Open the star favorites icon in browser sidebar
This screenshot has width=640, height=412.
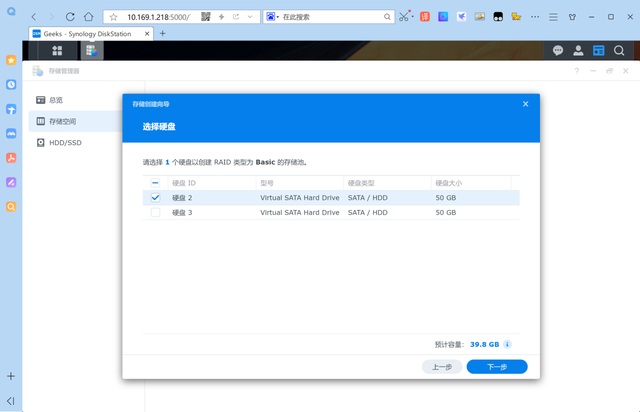click(x=11, y=60)
